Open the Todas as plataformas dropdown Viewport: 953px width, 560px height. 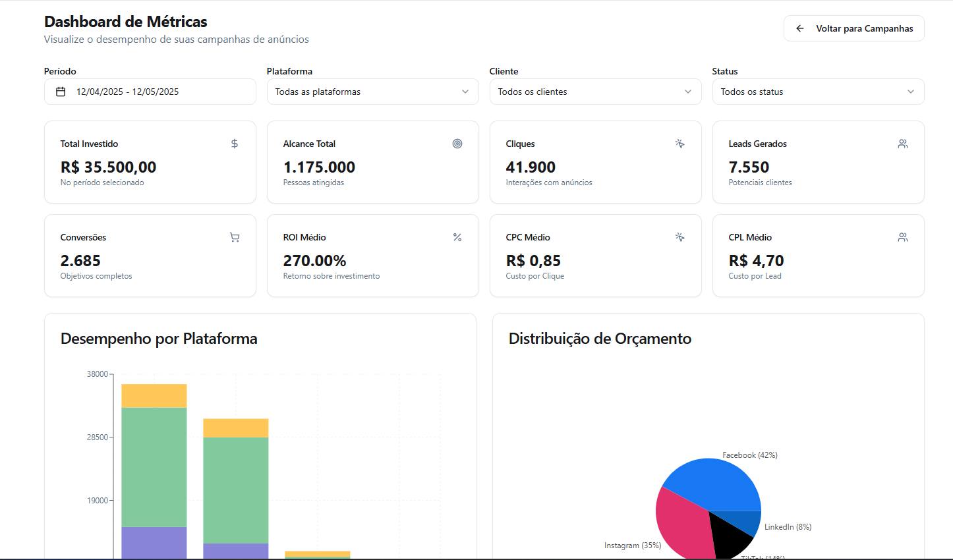pyautogui.click(x=372, y=92)
